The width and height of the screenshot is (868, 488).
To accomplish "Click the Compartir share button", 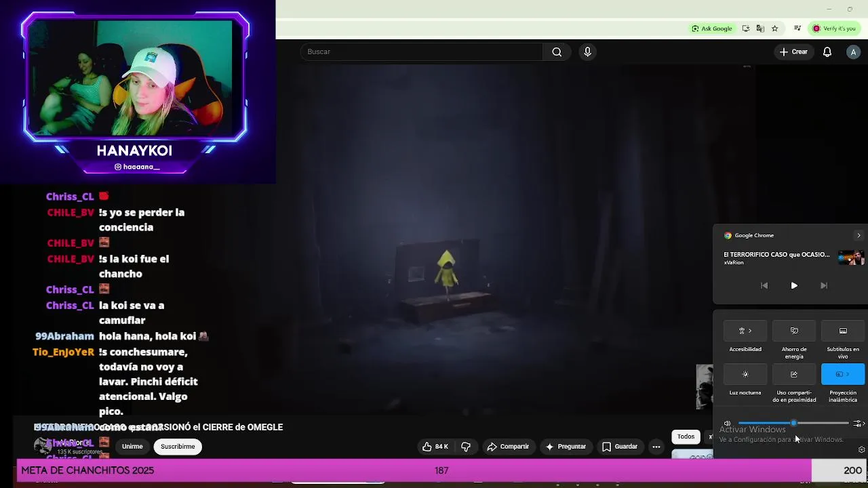I will (x=508, y=447).
